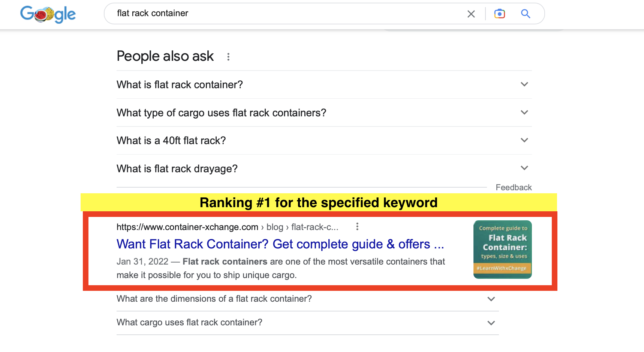Expand 'What type of cargo uses flat rack containers?'
Screen dimensions: 644x352
click(x=324, y=113)
